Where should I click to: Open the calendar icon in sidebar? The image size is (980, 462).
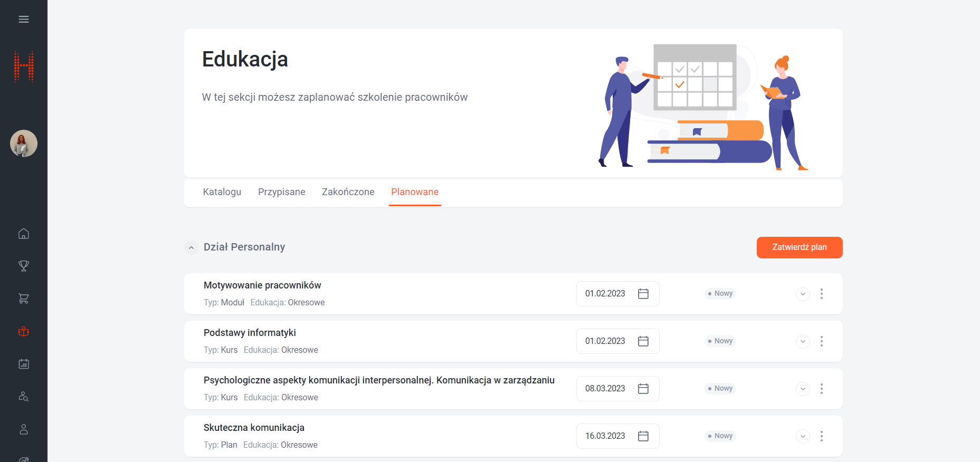[x=24, y=364]
